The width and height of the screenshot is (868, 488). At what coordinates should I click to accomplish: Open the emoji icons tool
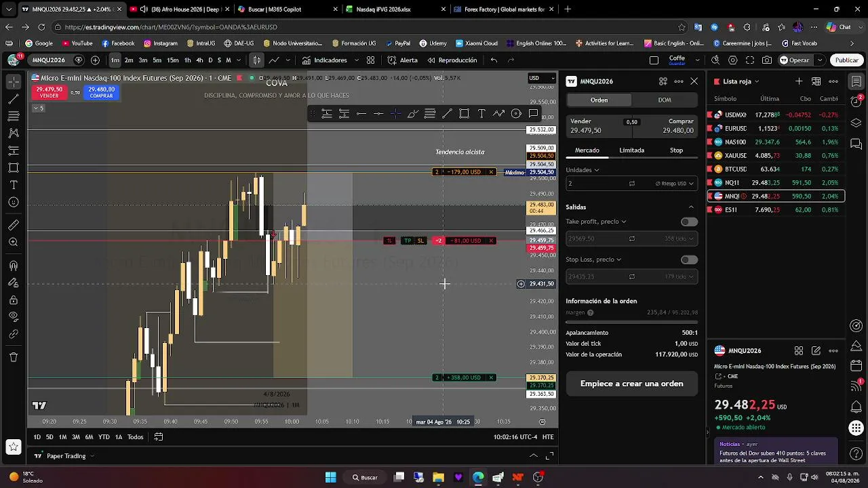click(x=14, y=202)
